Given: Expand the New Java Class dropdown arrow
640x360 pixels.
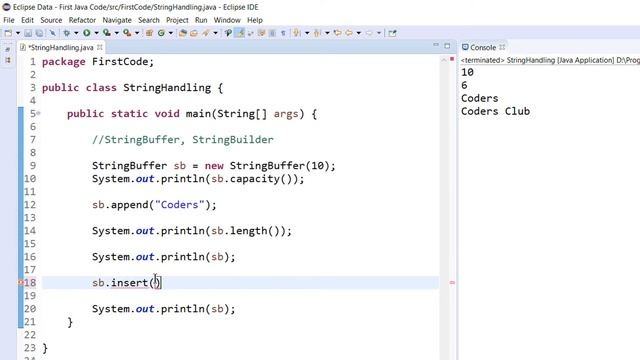Looking at the screenshot, I should pos(171,33).
